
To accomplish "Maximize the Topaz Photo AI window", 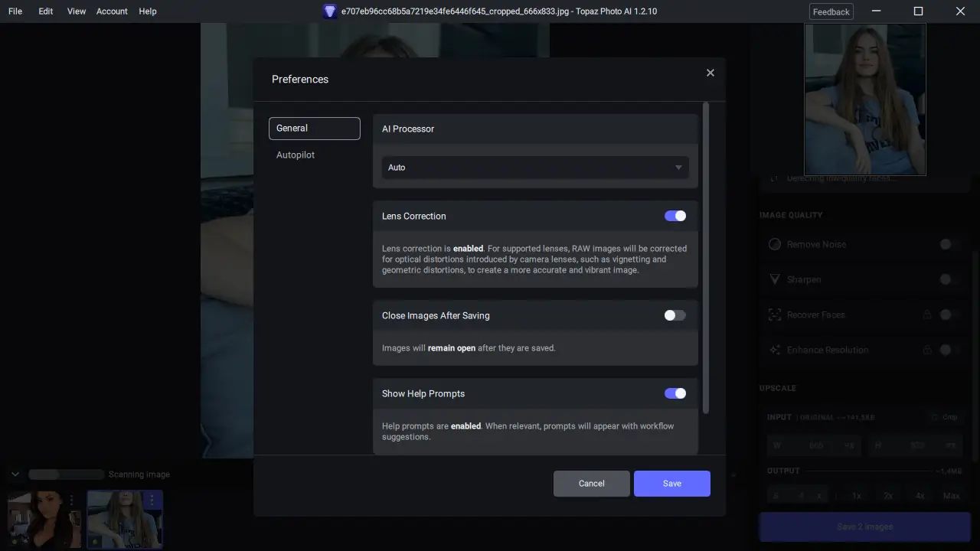I will coord(919,11).
